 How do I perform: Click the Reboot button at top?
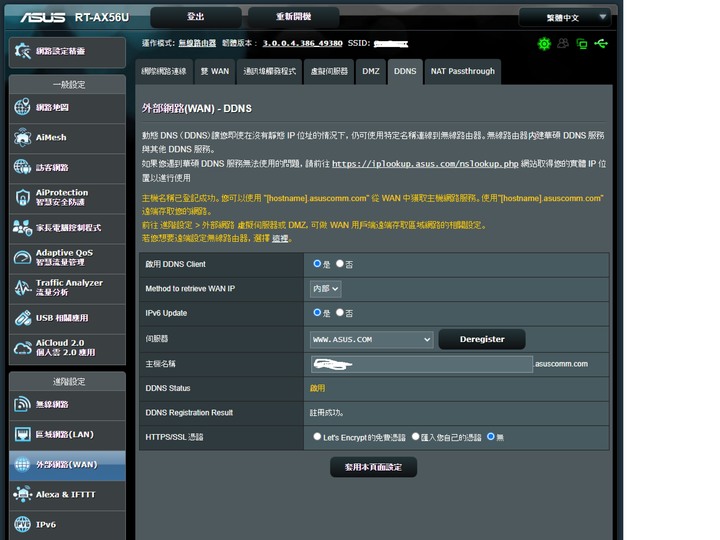tap(293, 17)
